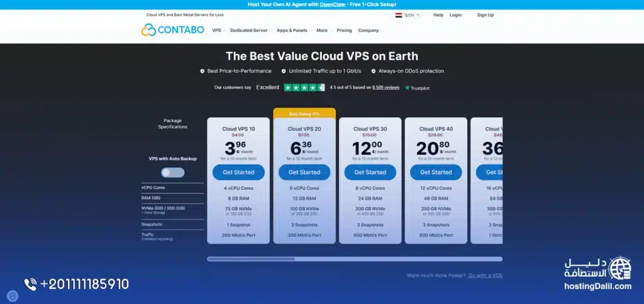The width and height of the screenshot is (644, 304).
Task: Click shield icon beside Best Price-to-Performance
Action: pyautogui.click(x=202, y=71)
